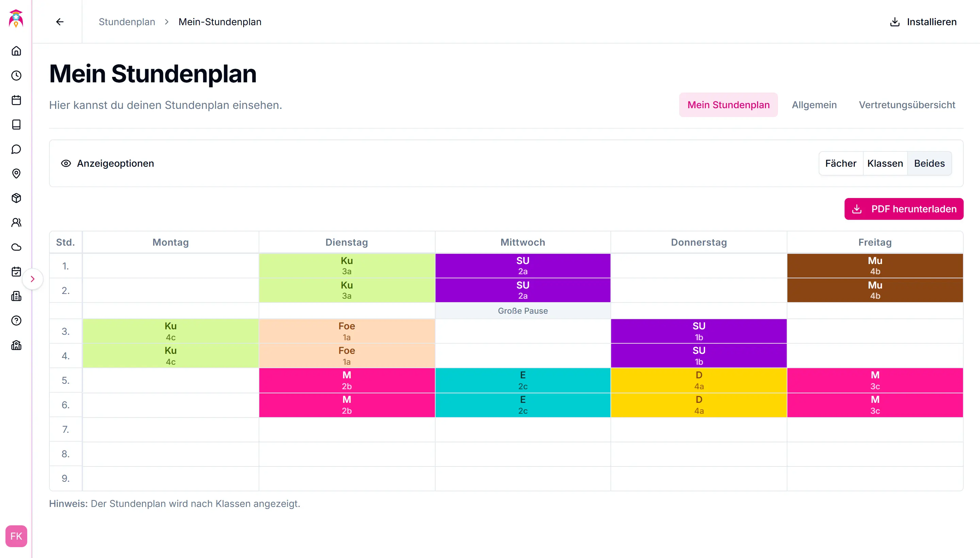This screenshot has width=980, height=558.
Task: Click the Stundenplan breadcrumb link
Action: point(127,22)
